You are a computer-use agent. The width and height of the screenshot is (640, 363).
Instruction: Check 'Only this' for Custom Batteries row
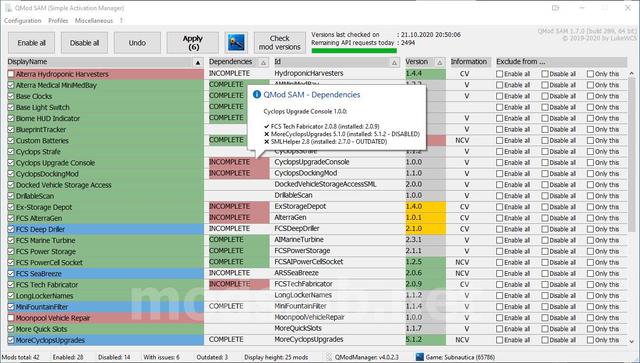tap(590, 140)
